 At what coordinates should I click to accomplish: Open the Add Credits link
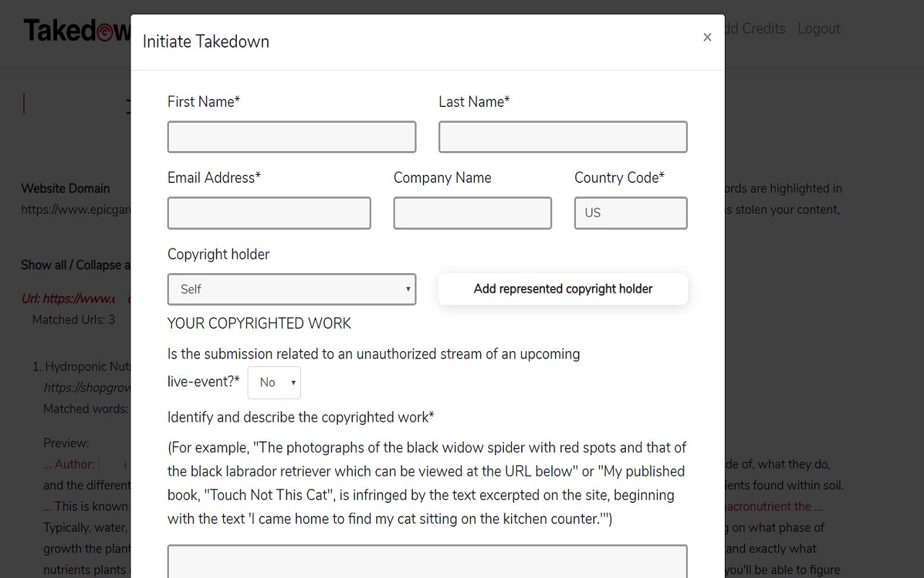click(755, 29)
